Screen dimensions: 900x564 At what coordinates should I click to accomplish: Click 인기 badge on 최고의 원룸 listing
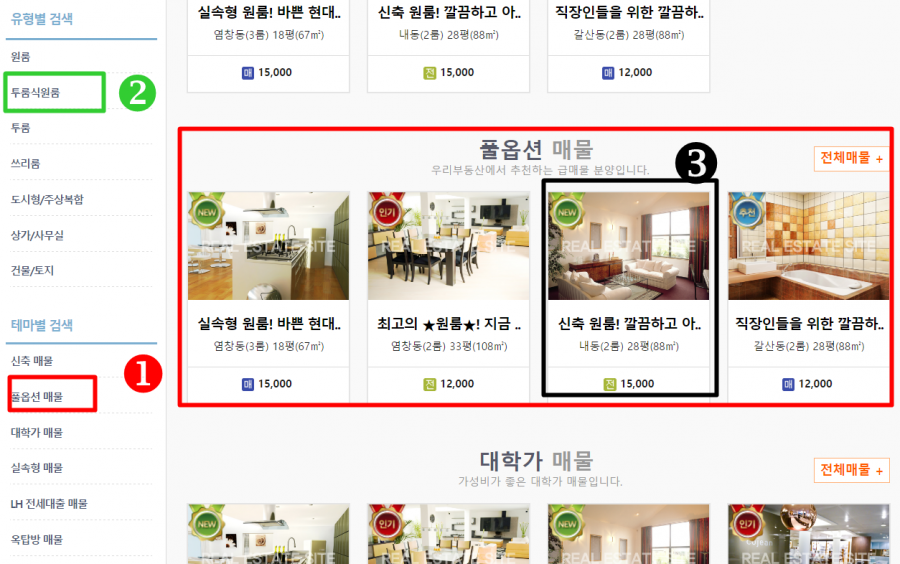(x=387, y=211)
